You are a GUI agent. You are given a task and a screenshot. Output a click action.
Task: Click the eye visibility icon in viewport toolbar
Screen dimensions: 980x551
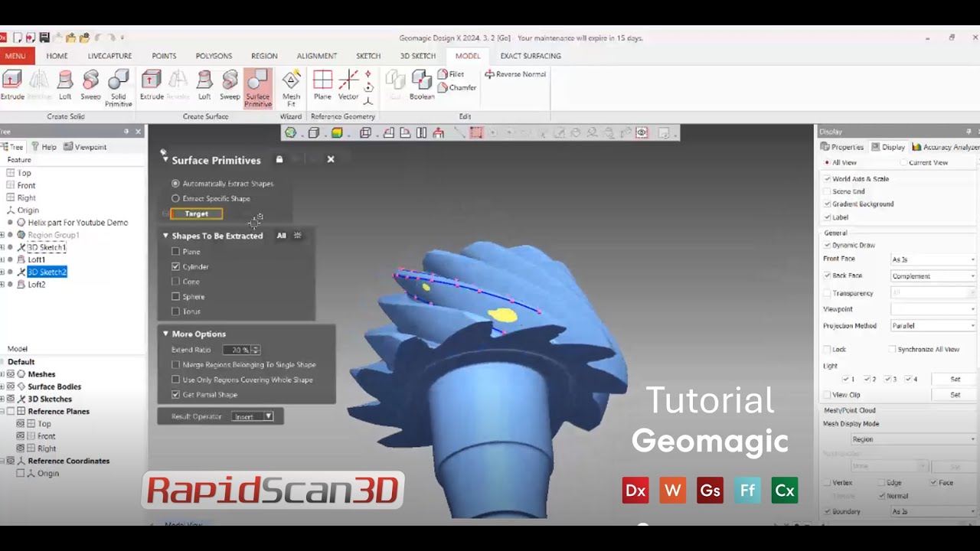click(x=642, y=133)
